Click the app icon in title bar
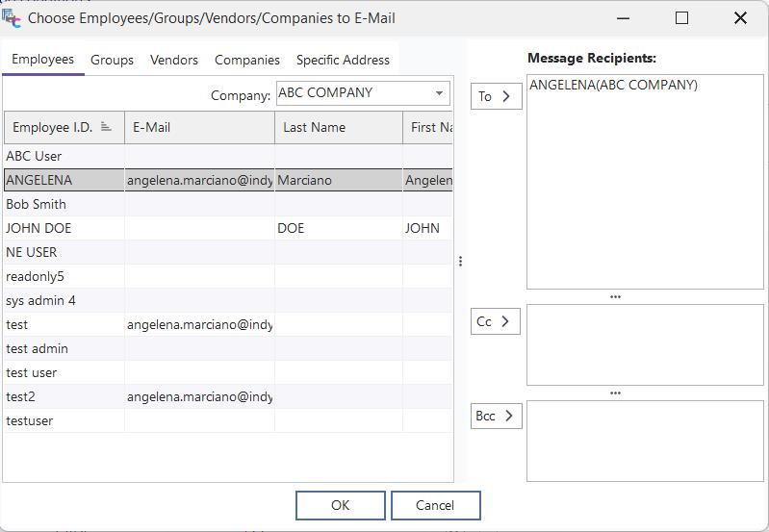Viewport: 769px width, 532px height. tap(13, 17)
